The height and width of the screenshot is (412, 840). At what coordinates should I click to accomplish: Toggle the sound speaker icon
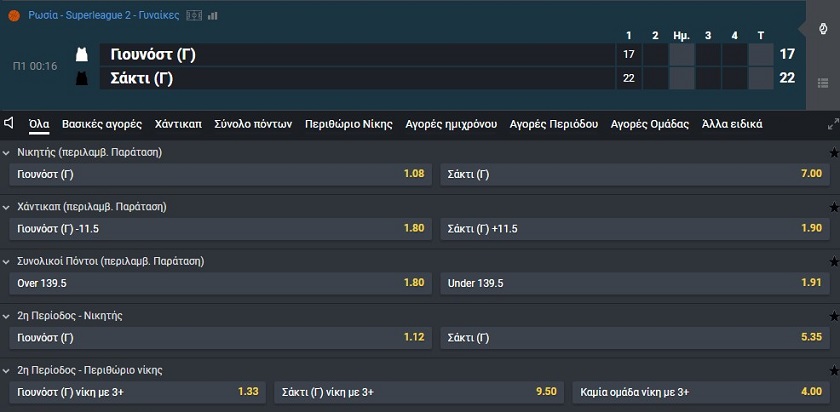[9, 123]
